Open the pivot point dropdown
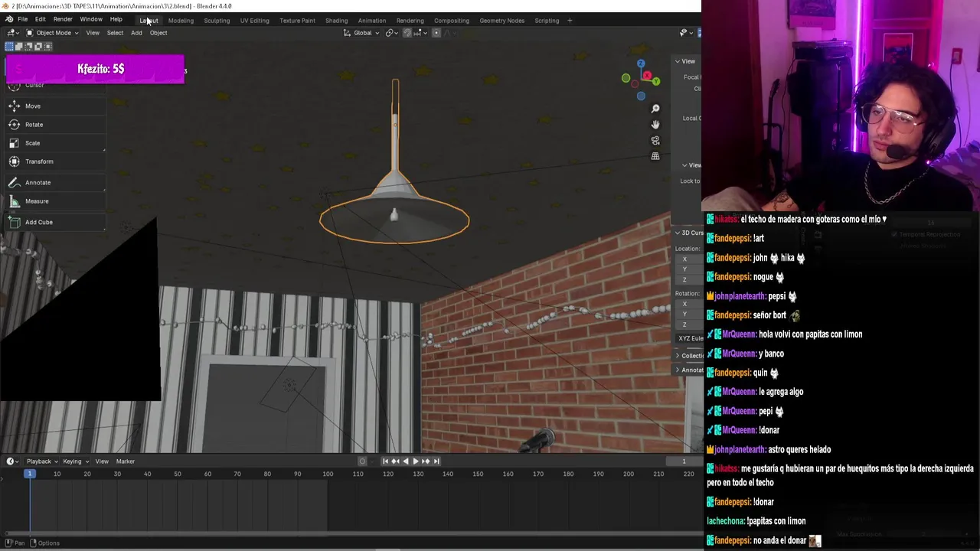980x551 pixels. point(392,33)
